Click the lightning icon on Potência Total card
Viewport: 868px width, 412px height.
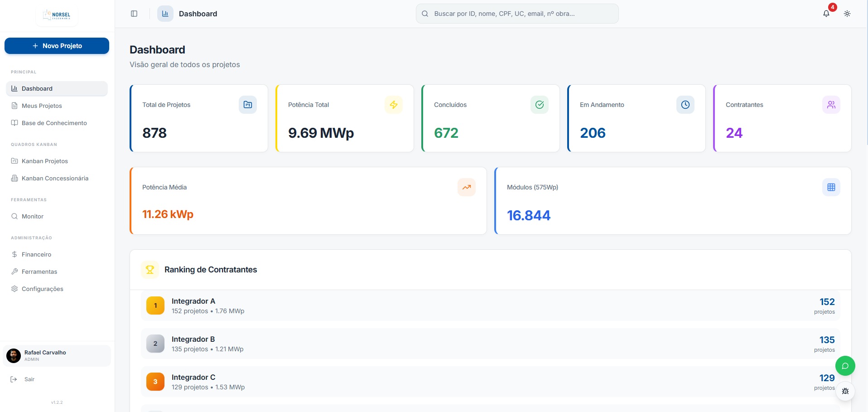pos(394,104)
